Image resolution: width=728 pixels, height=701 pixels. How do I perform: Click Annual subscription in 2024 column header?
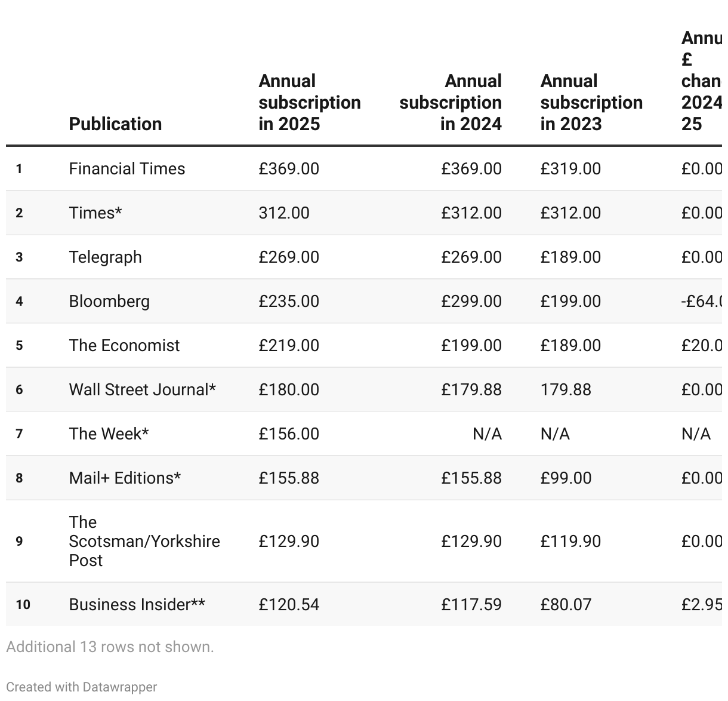(x=451, y=102)
